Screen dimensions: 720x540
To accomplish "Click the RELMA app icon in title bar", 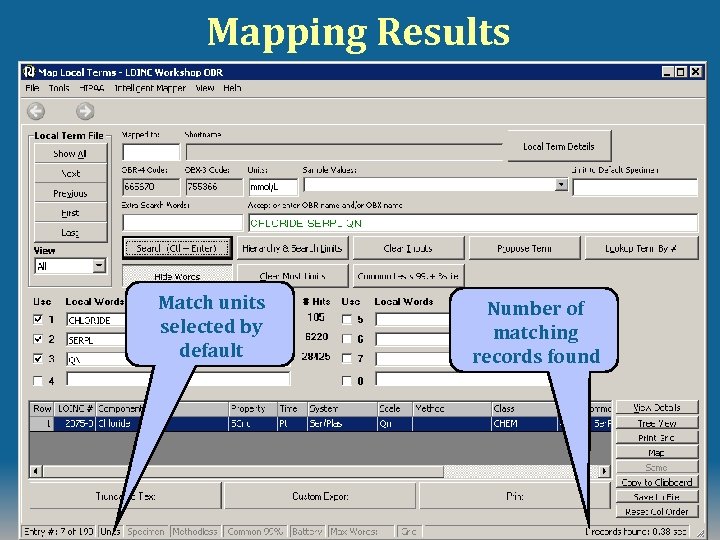I will (x=29, y=72).
